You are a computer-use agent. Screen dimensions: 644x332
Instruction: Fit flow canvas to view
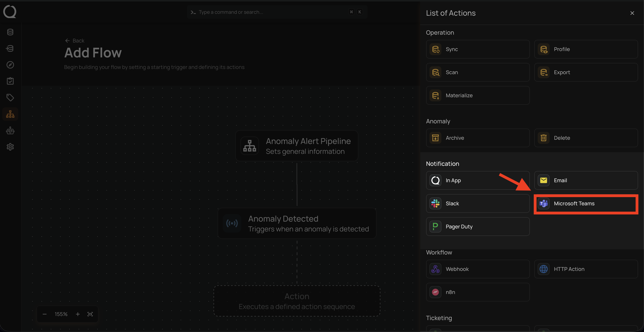(x=90, y=314)
